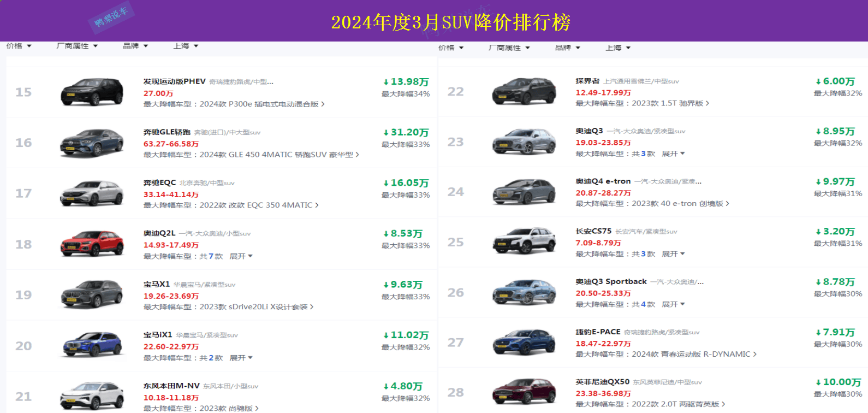The image size is (868, 413).
Task: Open the 长安CS75 model title
Action: point(593,231)
